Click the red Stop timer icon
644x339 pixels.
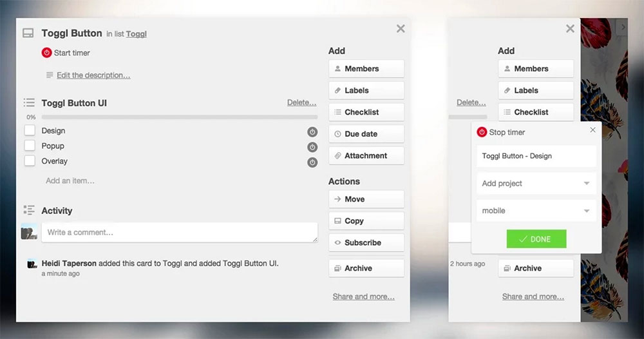[x=482, y=132]
